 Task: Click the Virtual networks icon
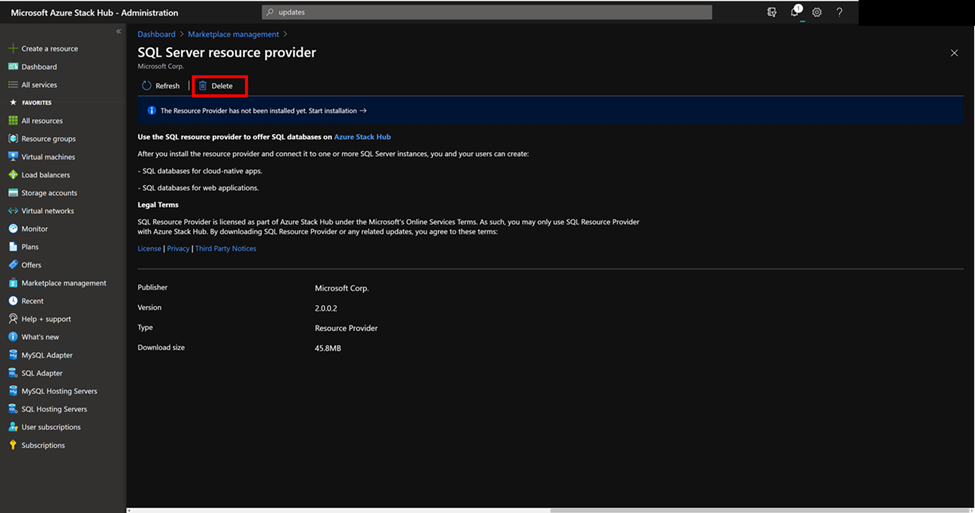point(12,211)
